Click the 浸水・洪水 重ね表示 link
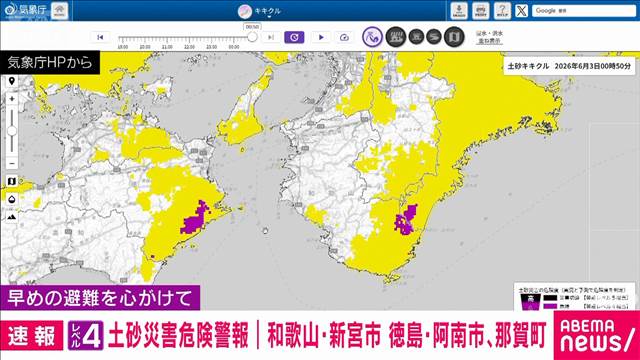This screenshot has width=640, height=360. 490,37
